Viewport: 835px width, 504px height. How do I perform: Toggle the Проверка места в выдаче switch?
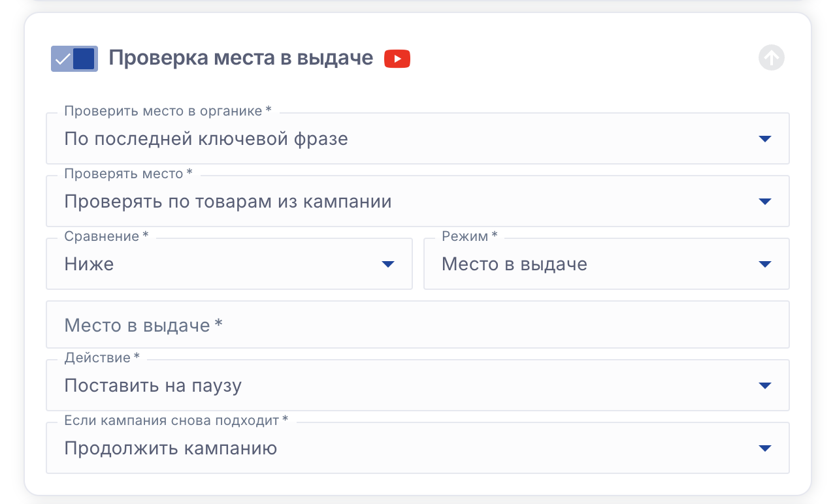click(74, 59)
